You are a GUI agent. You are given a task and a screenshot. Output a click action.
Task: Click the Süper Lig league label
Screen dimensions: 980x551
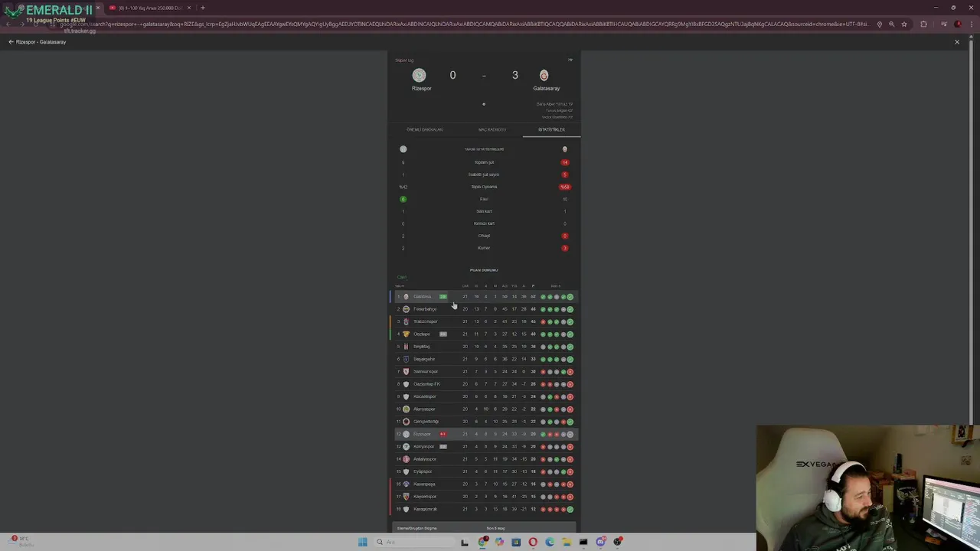tap(404, 60)
